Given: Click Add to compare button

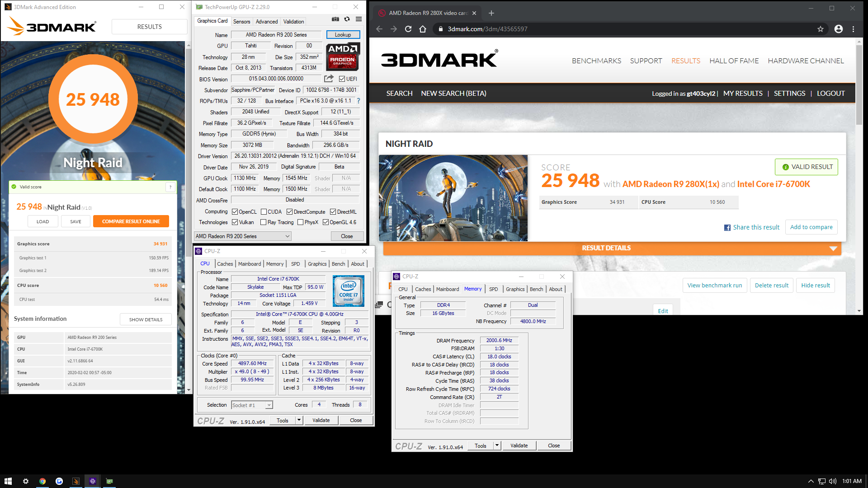Looking at the screenshot, I should pos(811,227).
